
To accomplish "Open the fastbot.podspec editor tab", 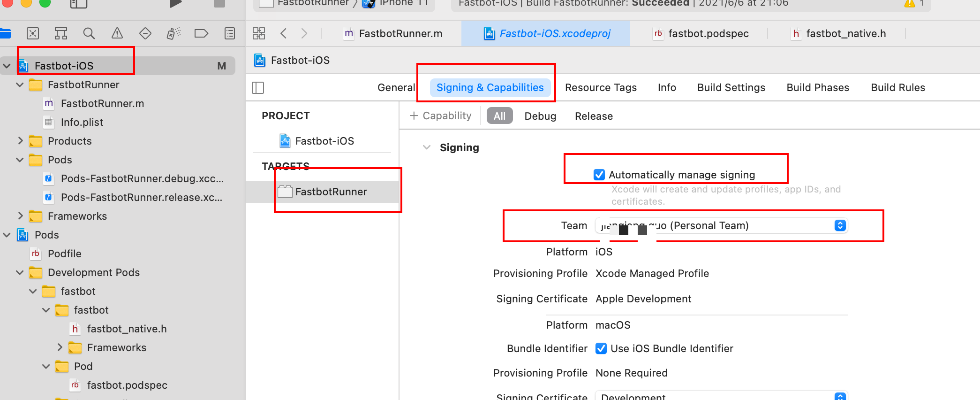I will [701, 34].
